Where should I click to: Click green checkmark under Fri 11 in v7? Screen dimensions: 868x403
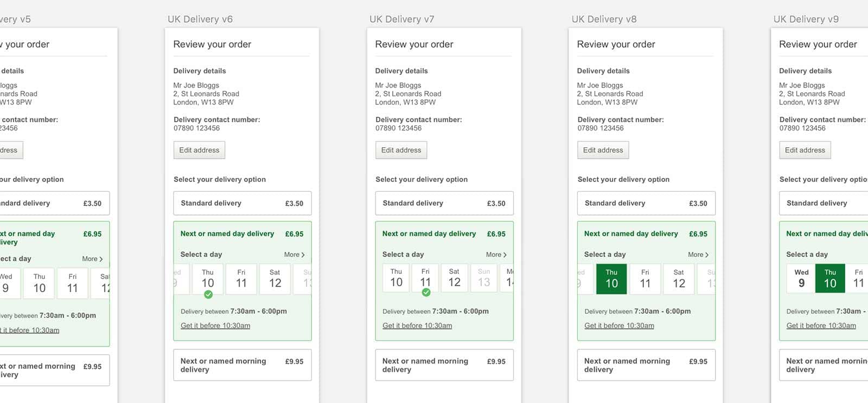click(426, 292)
